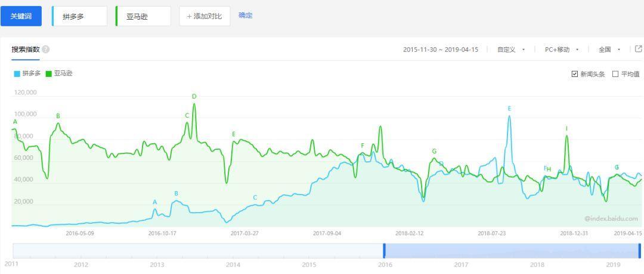
Task: Click the 拼多多 keyword input field
Action: click(x=80, y=16)
